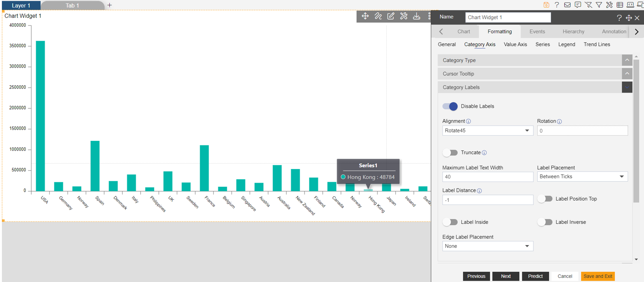This screenshot has width=644, height=282.
Task: Select the Trend Lines sub-tab
Action: coord(597,45)
